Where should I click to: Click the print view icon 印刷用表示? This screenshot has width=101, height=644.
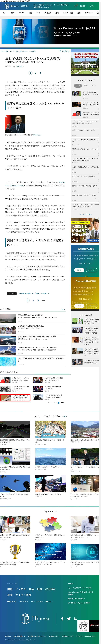coord(64,51)
